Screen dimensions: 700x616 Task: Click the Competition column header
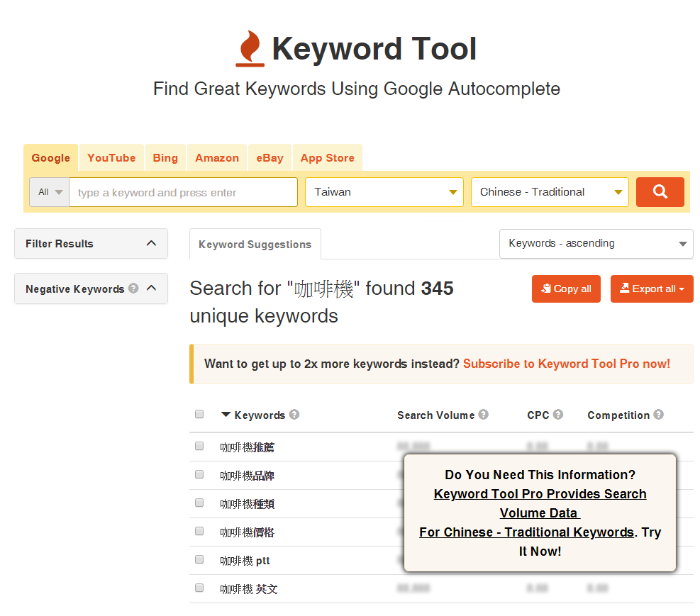[x=618, y=415]
